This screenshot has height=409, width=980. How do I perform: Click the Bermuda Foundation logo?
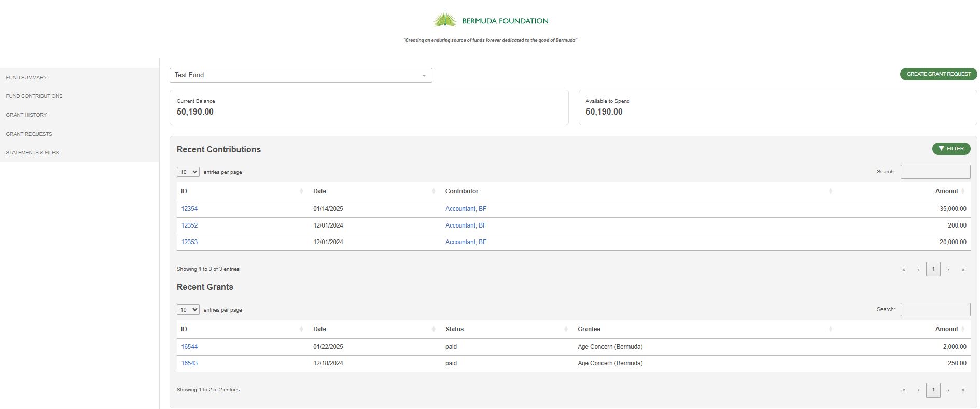coord(491,21)
